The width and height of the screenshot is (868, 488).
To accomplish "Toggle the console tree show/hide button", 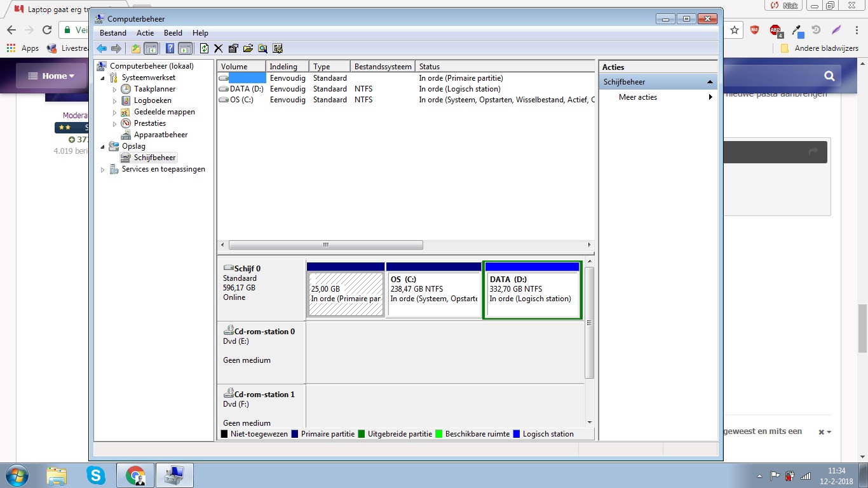I will click(151, 48).
